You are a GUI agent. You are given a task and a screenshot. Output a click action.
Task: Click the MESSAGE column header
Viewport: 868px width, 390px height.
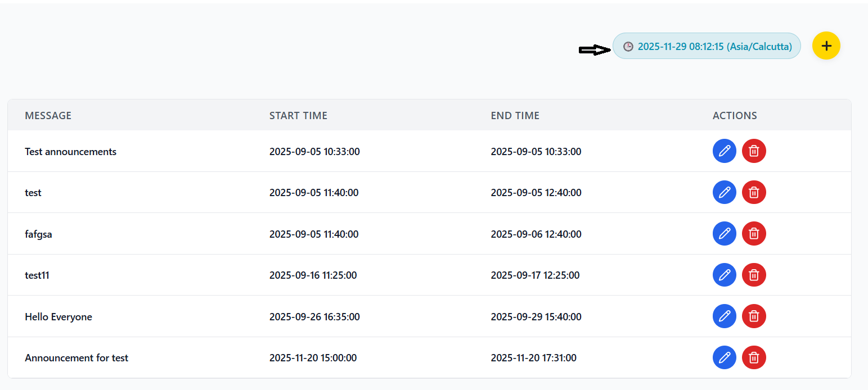click(48, 116)
